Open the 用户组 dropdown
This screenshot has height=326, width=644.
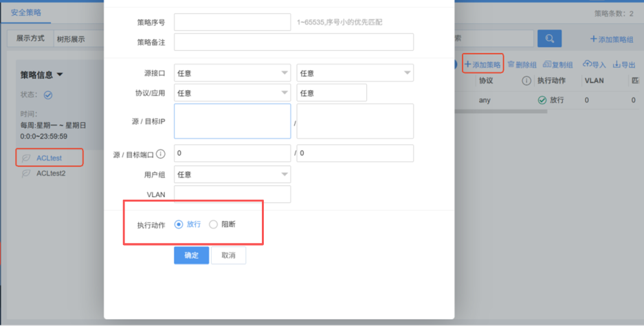[x=232, y=174]
